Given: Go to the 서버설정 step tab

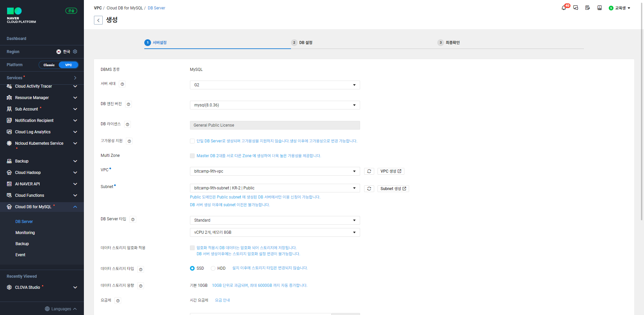Looking at the screenshot, I should [156, 43].
